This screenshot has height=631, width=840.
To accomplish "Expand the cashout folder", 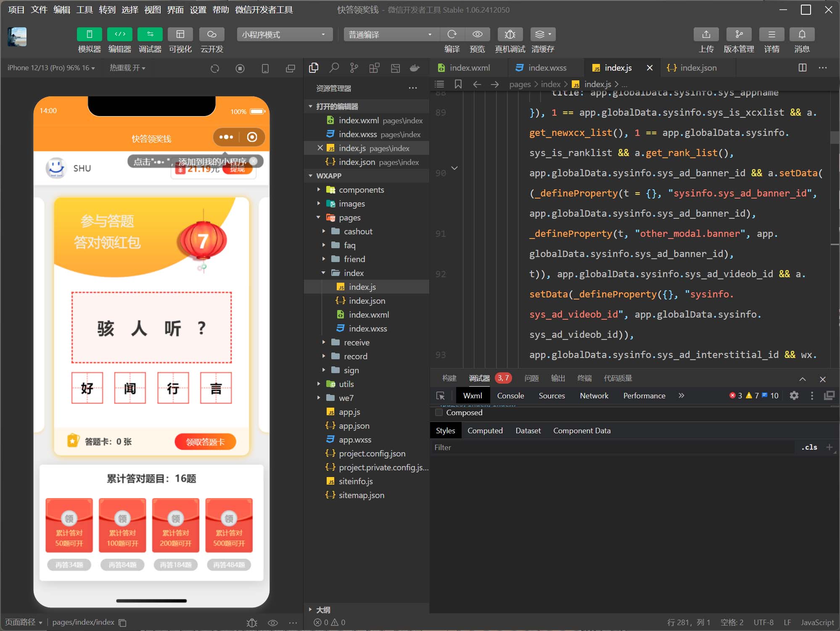I will click(x=366, y=231).
